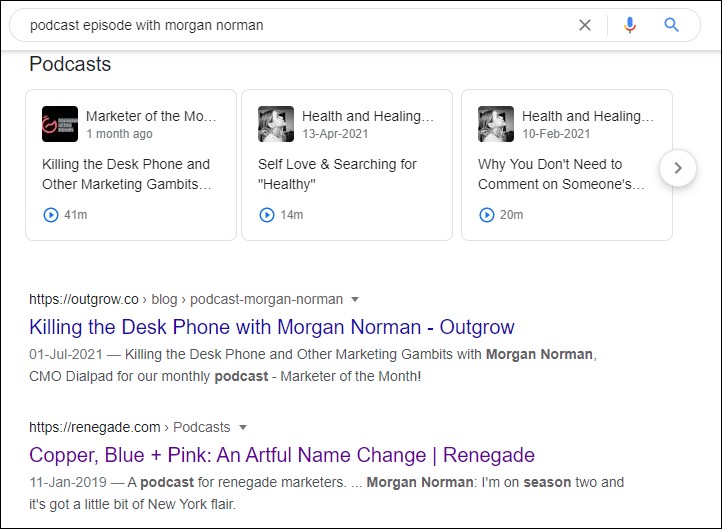Viewport: 722px width, 529px height.
Task: Click the https://outgrow.co breadcrumb URL
Action: 84,299
